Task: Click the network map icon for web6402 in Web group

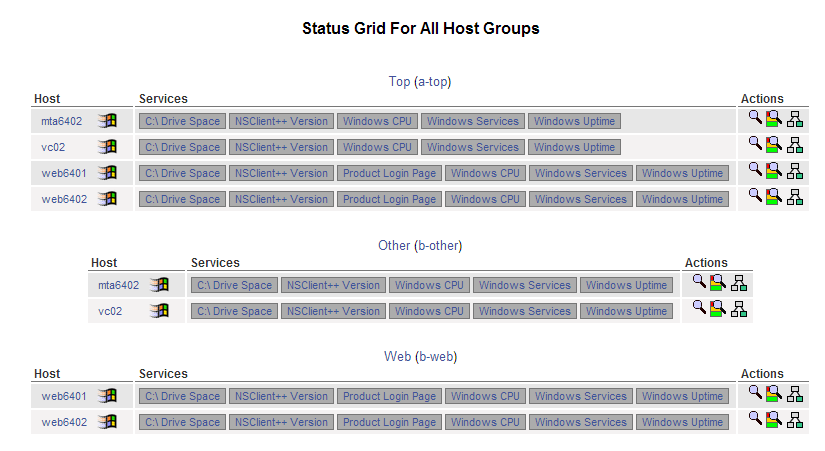Action: (795, 420)
